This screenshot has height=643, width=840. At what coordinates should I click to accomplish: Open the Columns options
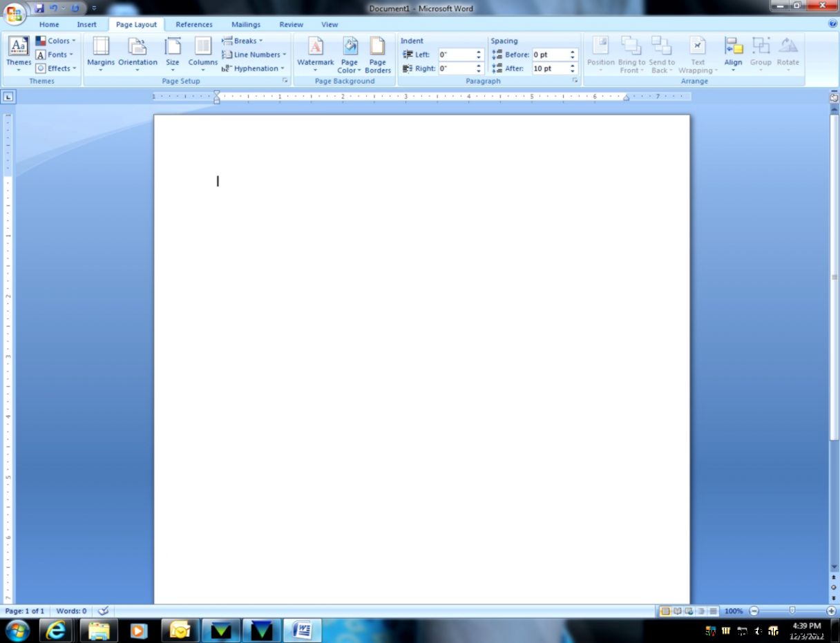(x=203, y=54)
